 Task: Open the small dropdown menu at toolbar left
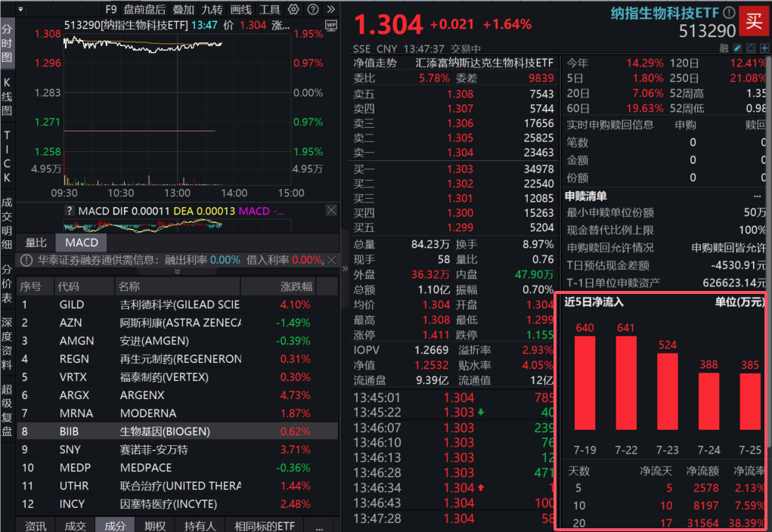[20, 9]
